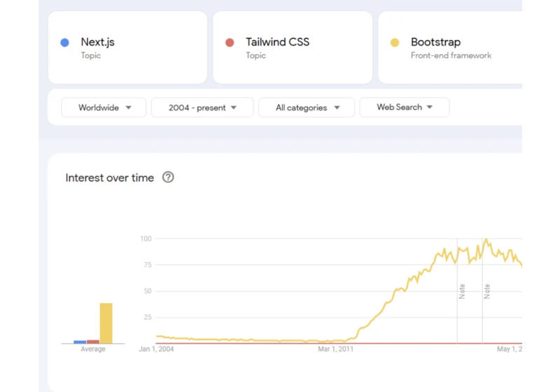
Task: Click the Front-end framework subtitle text
Action: [x=451, y=55]
